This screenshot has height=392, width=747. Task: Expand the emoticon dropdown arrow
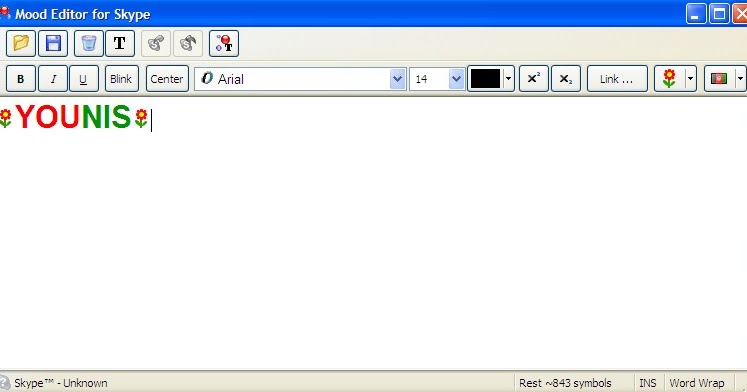pyautogui.click(x=691, y=79)
